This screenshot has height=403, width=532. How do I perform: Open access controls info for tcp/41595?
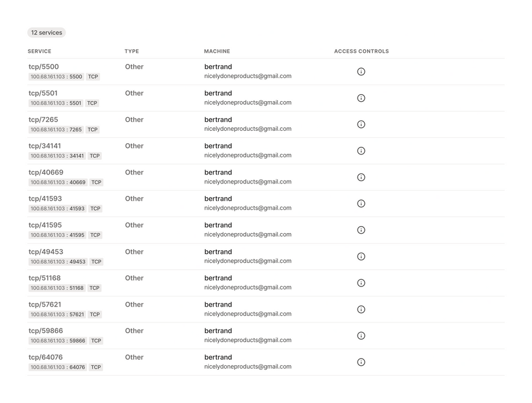[361, 230]
